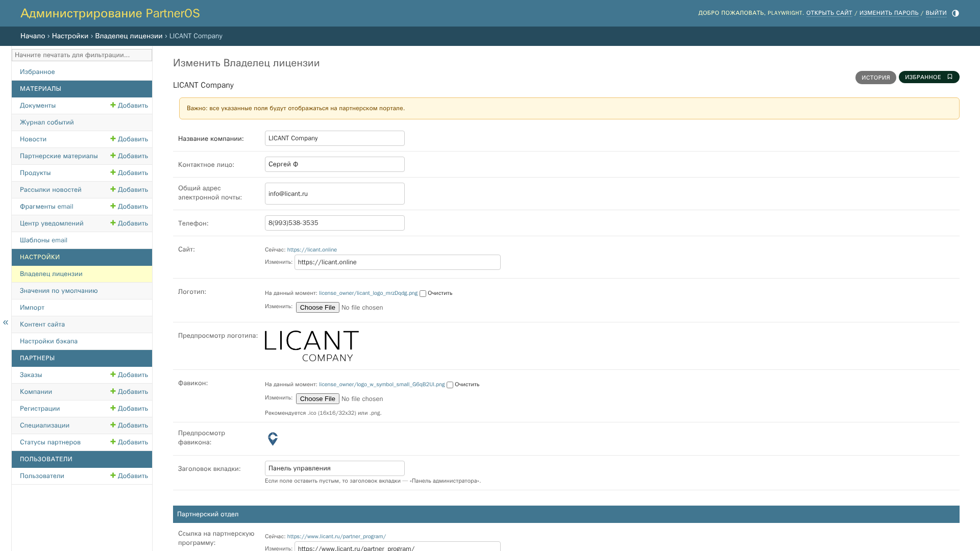This screenshot has height=551, width=980.
Task: Toggle the light/dark theme icon
Action: (955, 13)
